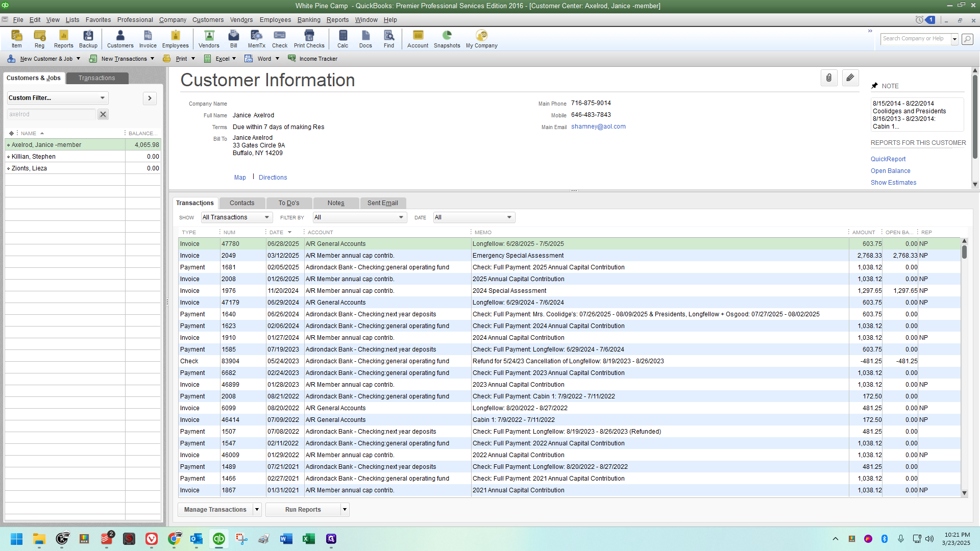The width and height of the screenshot is (980, 551).
Task: Open the Professional menu
Action: [135, 20]
